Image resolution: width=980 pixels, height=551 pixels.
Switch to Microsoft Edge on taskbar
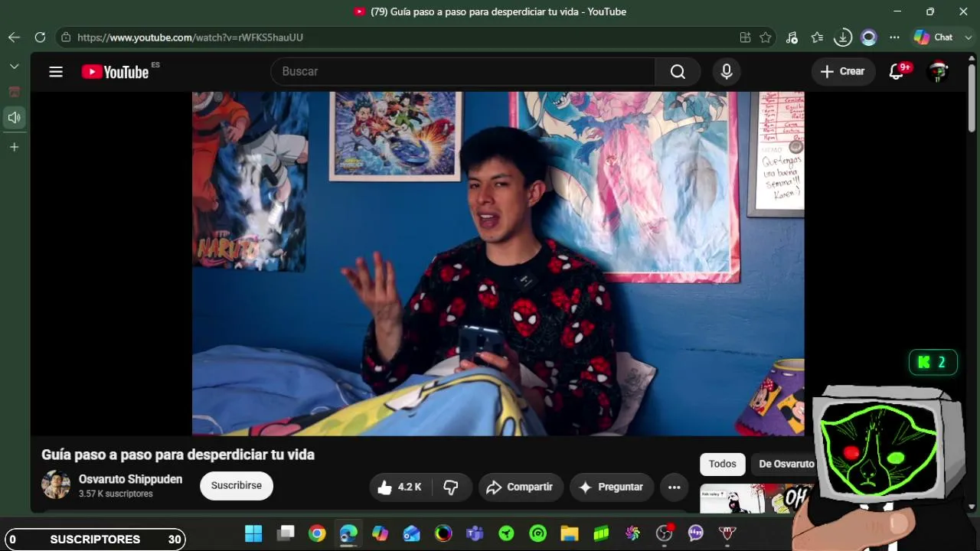348,533
